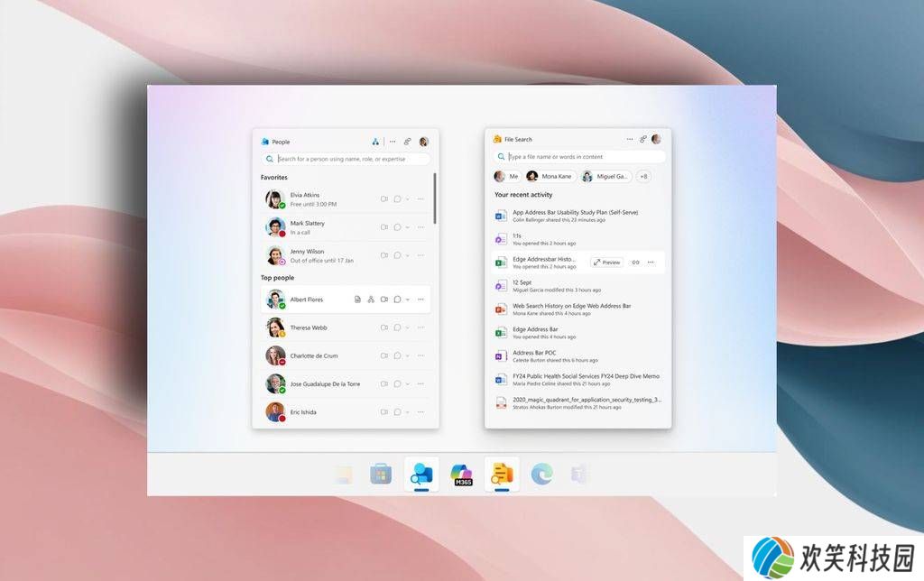The width and height of the screenshot is (924, 581).
Task: Filter files by Mona Kane chip
Action: tap(550, 176)
